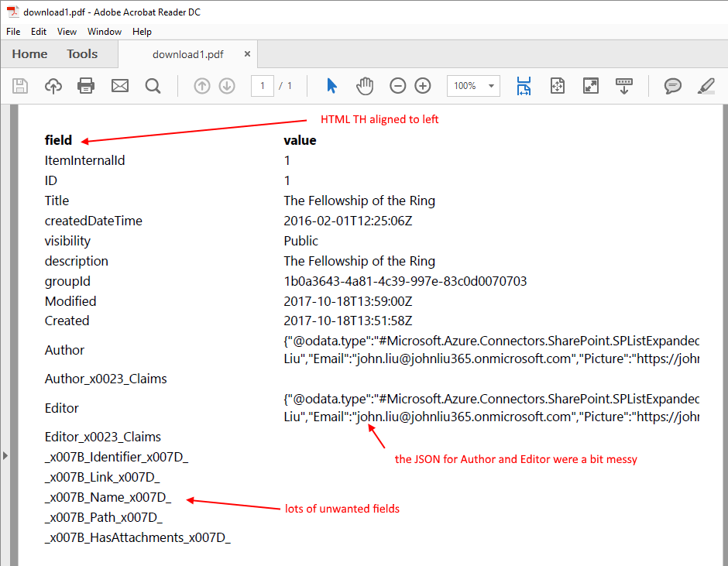728x566 pixels.
Task: Open the find text magnifier
Action: (x=153, y=86)
